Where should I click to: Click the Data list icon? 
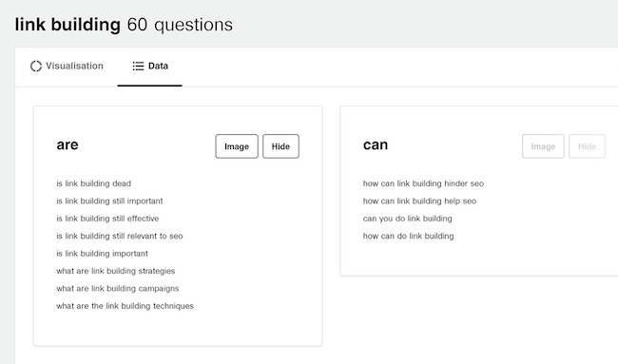(x=138, y=67)
